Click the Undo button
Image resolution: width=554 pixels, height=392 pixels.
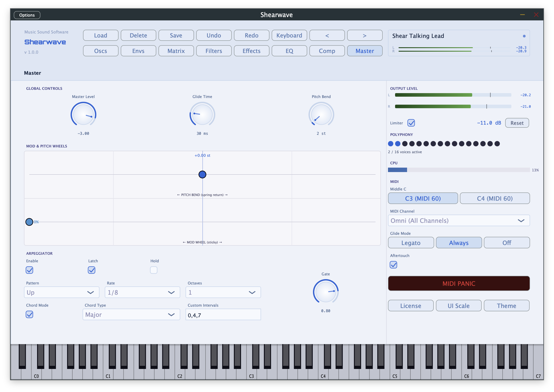point(214,35)
